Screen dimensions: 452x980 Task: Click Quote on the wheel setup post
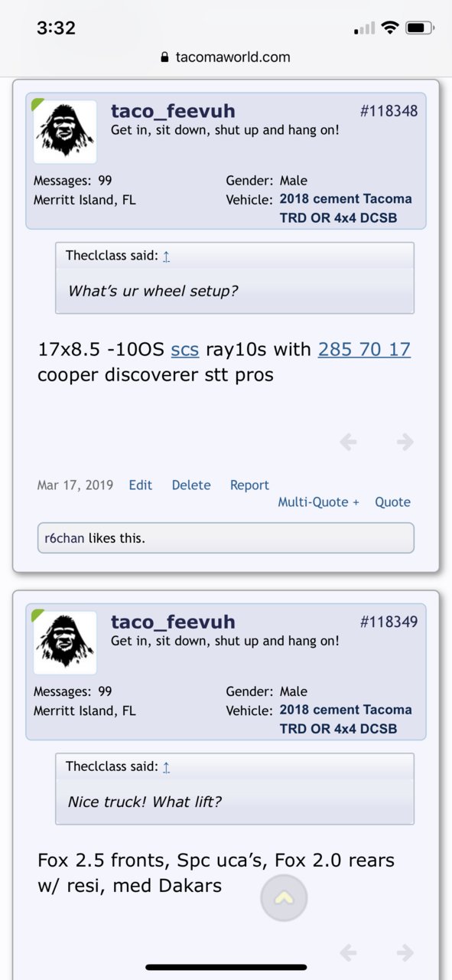pos(392,502)
